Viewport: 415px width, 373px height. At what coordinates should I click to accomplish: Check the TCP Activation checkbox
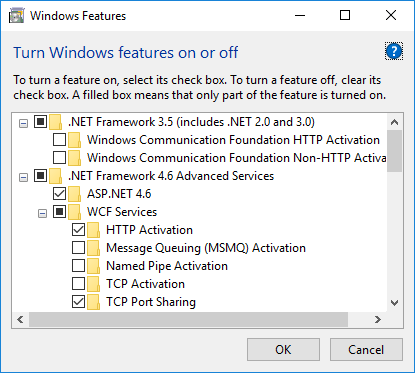(x=78, y=284)
